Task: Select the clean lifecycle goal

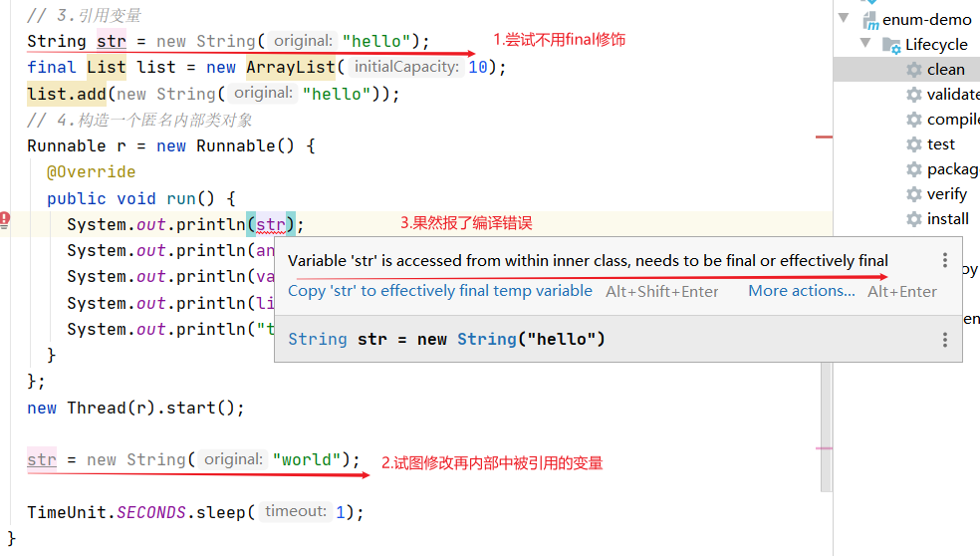Action: tap(945, 70)
